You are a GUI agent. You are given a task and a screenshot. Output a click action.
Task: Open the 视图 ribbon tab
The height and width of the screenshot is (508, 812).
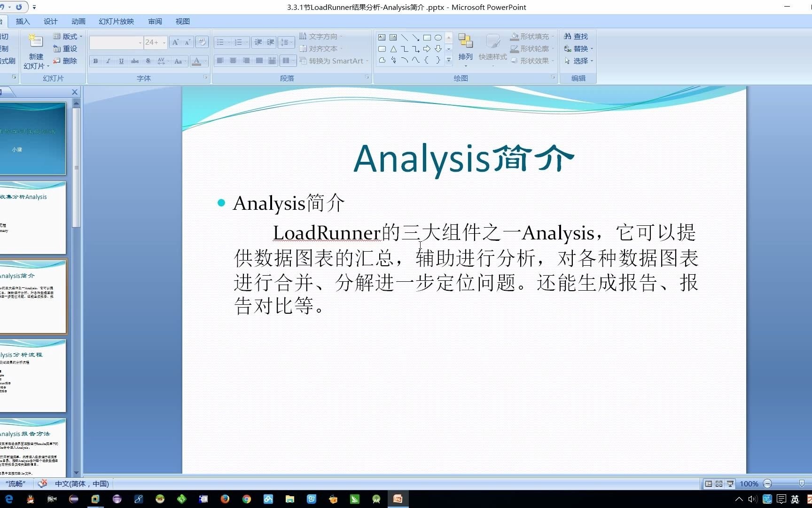tap(183, 21)
